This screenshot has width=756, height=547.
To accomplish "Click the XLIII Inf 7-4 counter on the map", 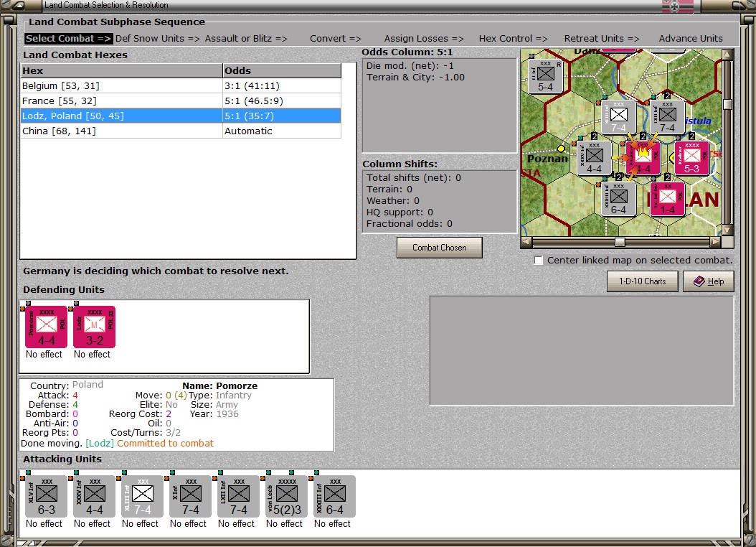I will [x=618, y=117].
